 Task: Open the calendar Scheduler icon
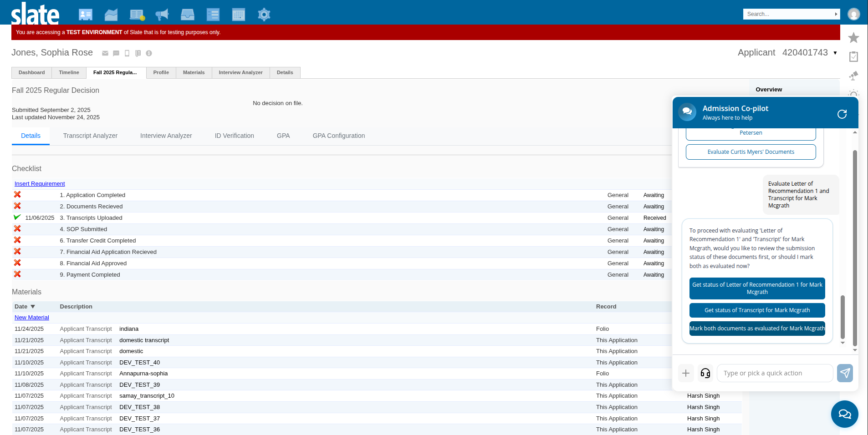pyautogui.click(x=238, y=15)
